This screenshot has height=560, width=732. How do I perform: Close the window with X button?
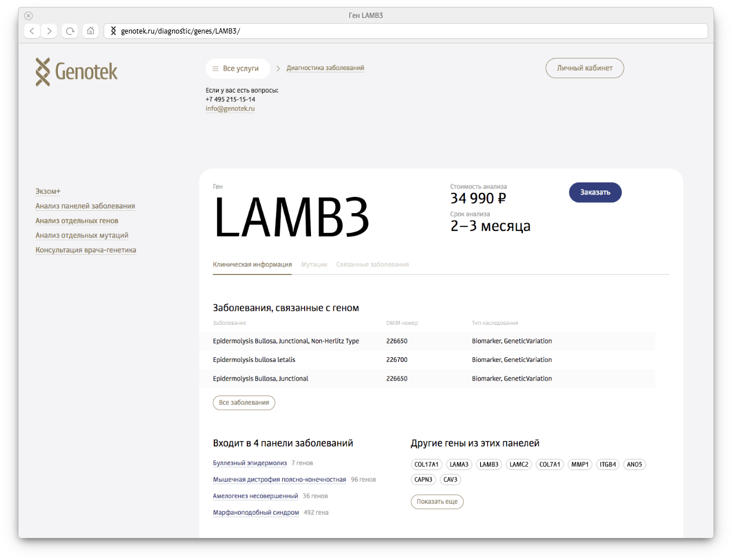[x=28, y=16]
